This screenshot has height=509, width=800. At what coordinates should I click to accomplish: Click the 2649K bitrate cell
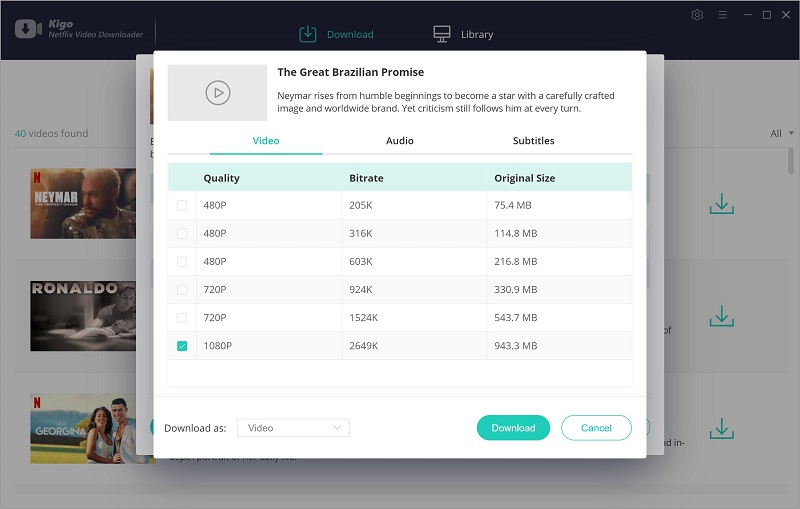[364, 346]
